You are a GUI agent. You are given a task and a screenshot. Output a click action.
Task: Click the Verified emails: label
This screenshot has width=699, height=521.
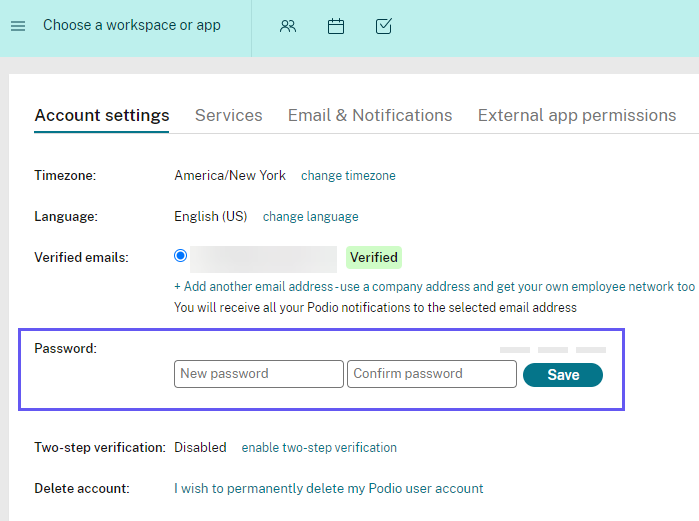tap(81, 258)
